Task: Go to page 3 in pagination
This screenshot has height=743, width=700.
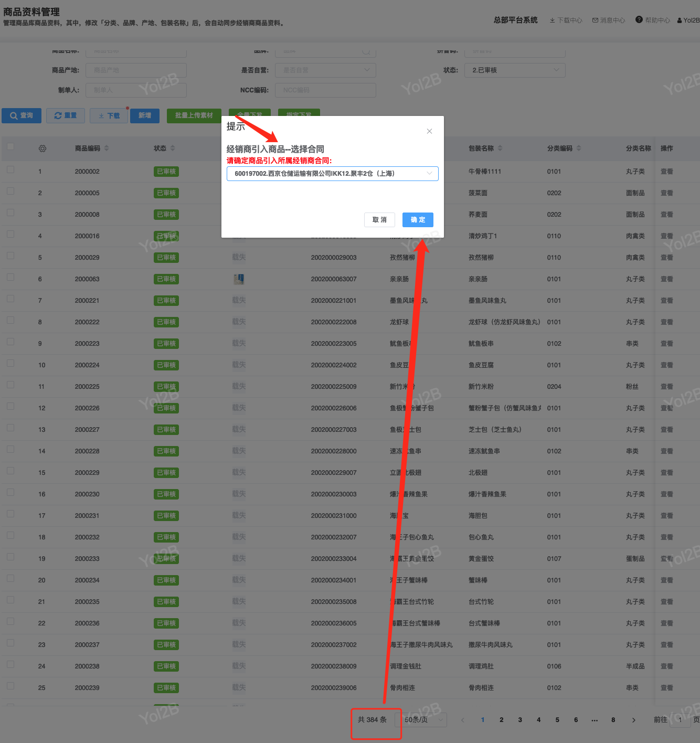Action: click(x=520, y=720)
